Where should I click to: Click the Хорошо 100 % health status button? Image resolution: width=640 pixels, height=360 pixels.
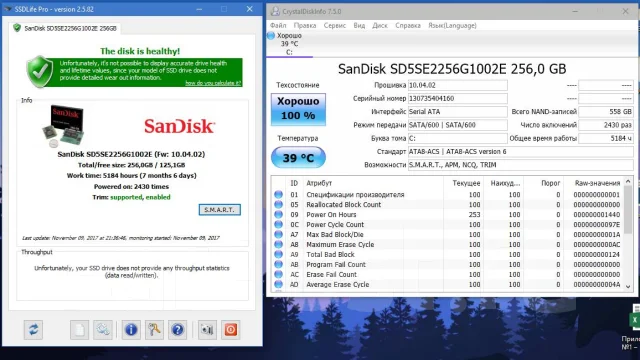pos(298,109)
